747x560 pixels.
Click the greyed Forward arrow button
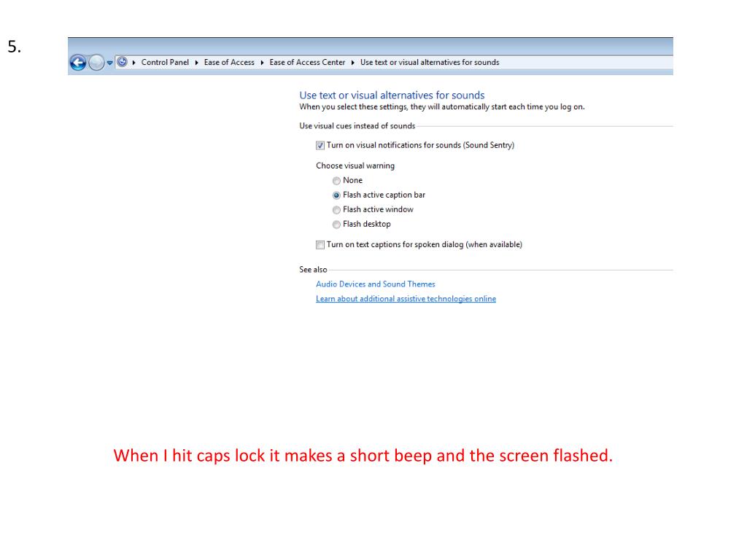(96, 63)
